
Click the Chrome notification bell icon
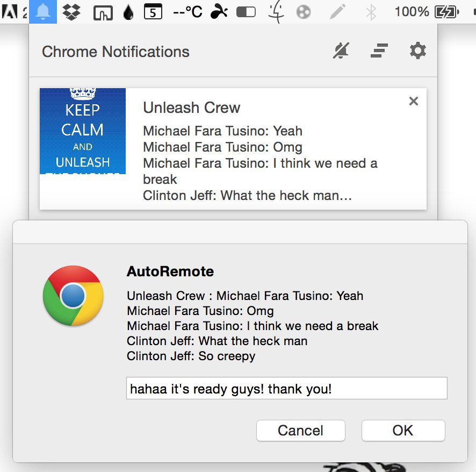coord(43,11)
